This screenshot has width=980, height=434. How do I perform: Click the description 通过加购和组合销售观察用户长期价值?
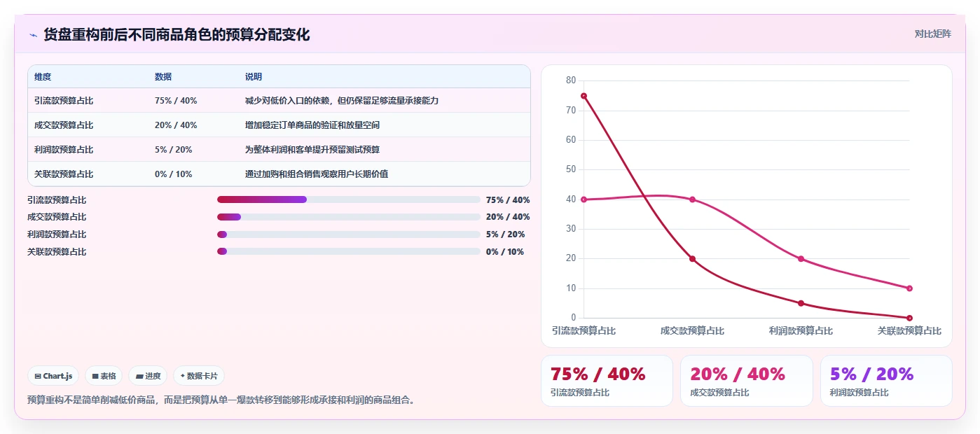click(317, 174)
